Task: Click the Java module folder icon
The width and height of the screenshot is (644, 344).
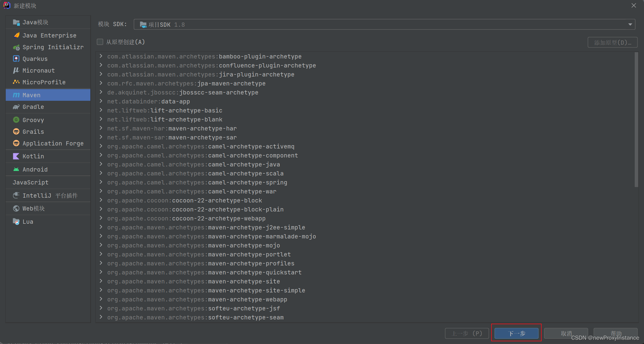Action: point(16,22)
